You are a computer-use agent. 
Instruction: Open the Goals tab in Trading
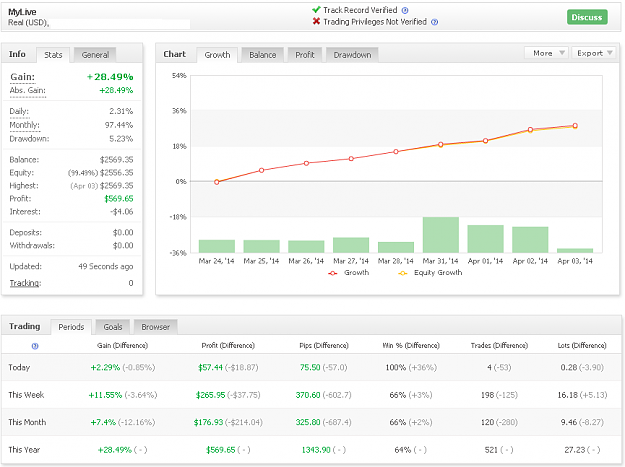click(113, 327)
